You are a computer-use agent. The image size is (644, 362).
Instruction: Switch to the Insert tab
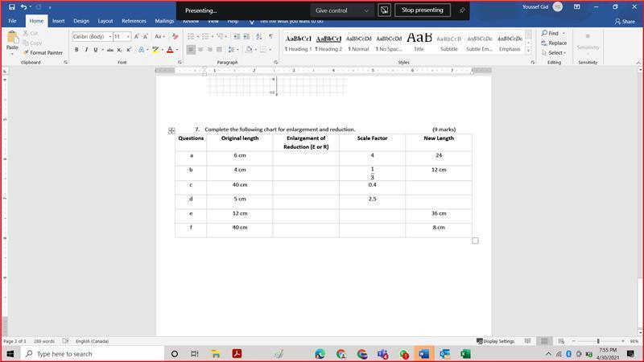58,21
